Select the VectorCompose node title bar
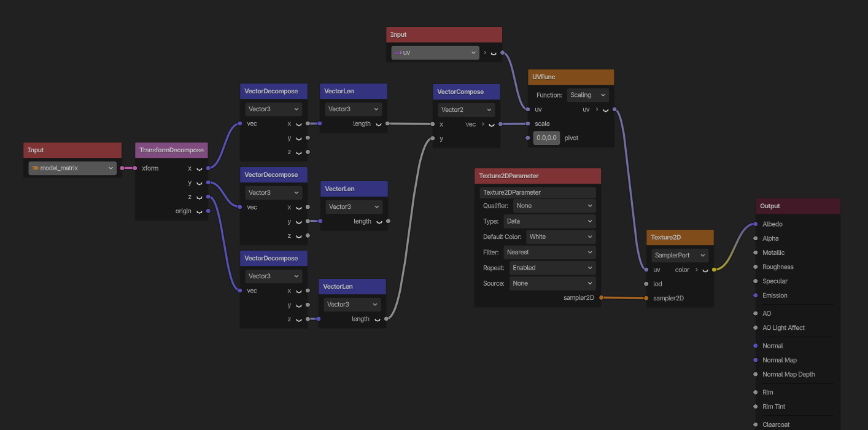The width and height of the screenshot is (868, 430). coord(466,92)
